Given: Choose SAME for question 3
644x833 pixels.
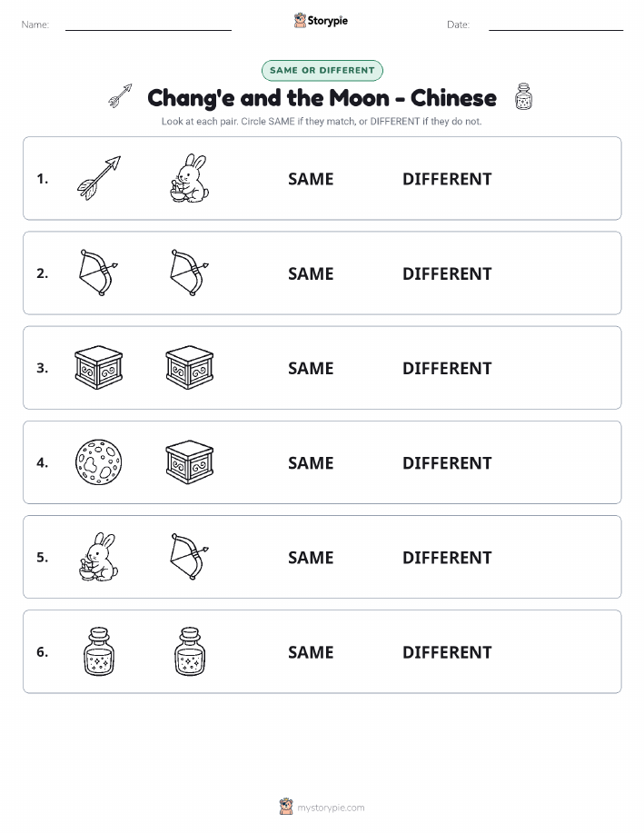Looking at the screenshot, I should 311,368.
